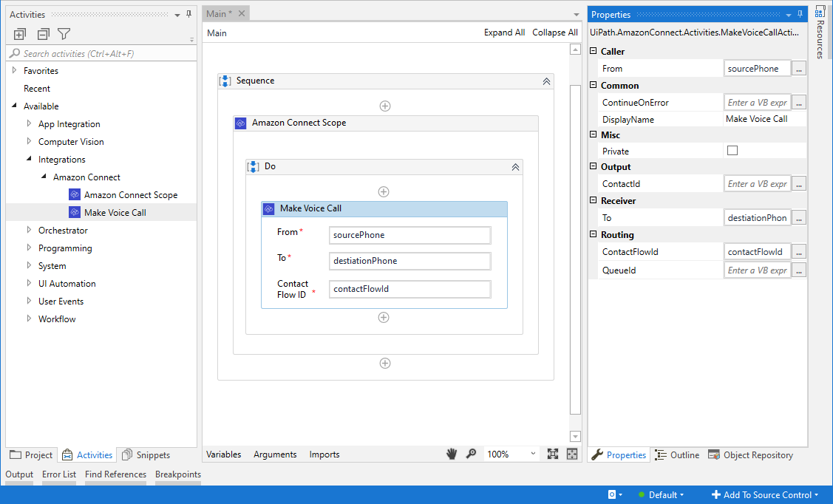The width and height of the screenshot is (833, 504).
Task: Open the Output panel tab
Action: tap(19, 474)
